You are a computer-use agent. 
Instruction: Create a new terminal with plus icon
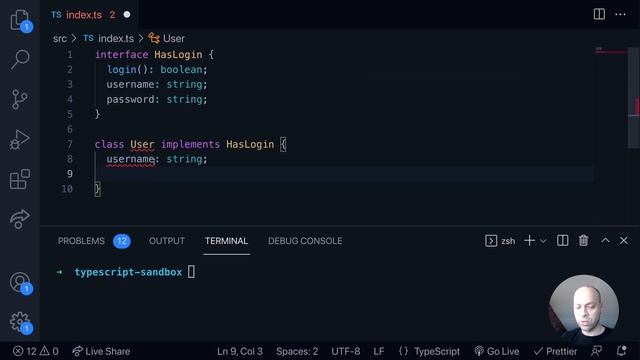pos(529,241)
